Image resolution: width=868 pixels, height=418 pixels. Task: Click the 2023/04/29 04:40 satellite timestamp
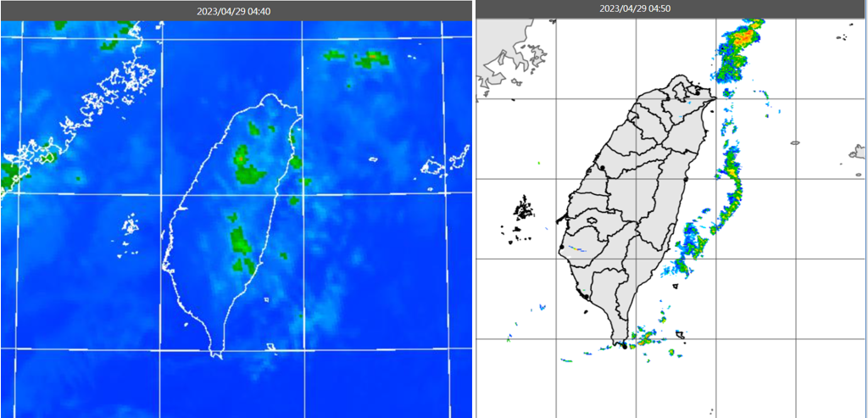pyautogui.click(x=234, y=11)
